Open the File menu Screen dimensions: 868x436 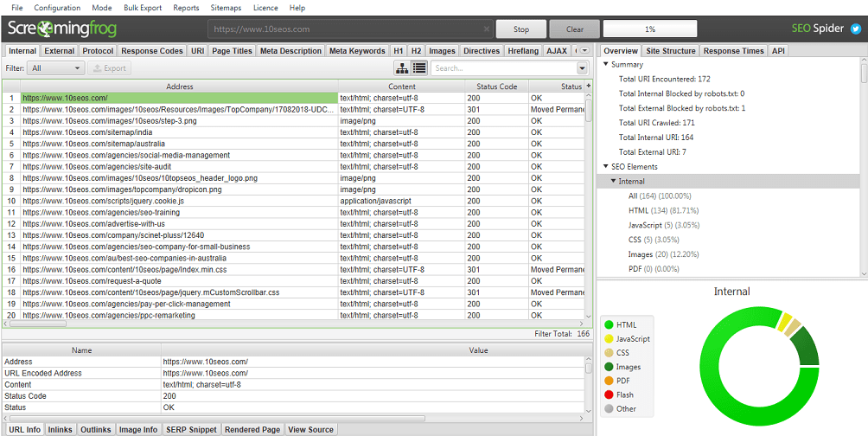click(x=17, y=8)
